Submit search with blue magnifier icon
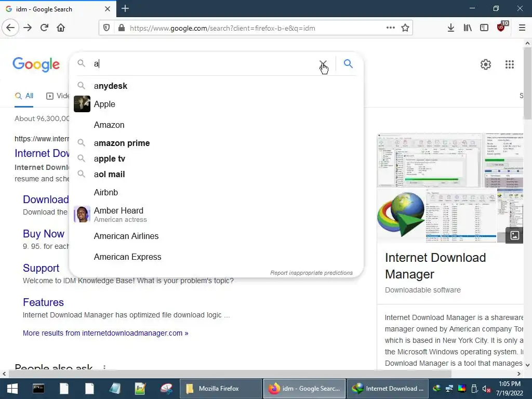The height and width of the screenshot is (399, 532). [x=348, y=63]
